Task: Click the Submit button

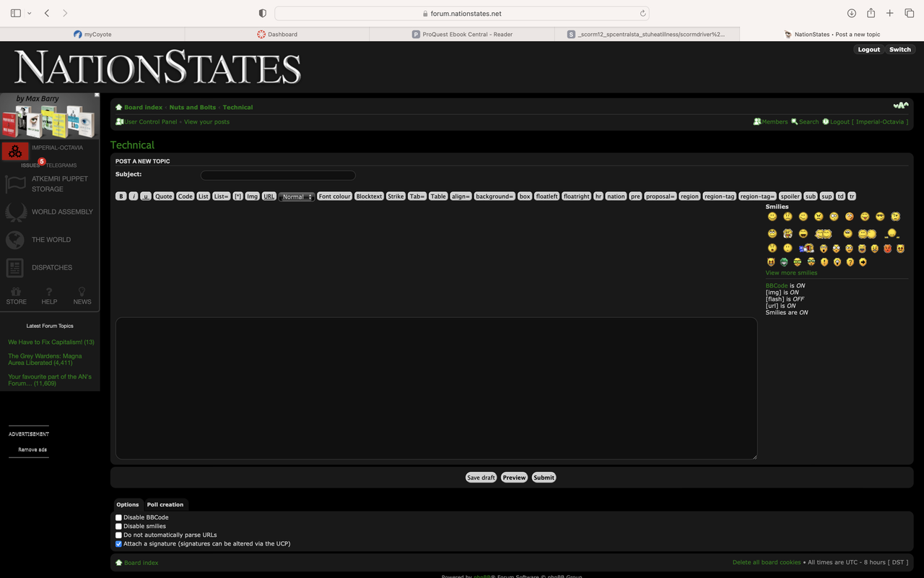Action: (x=544, y=477)
